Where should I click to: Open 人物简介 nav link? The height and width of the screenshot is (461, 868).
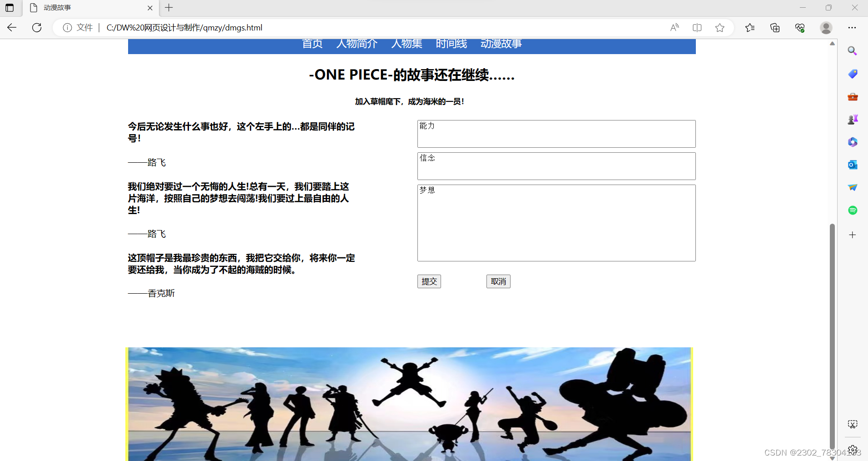point(357,44)
